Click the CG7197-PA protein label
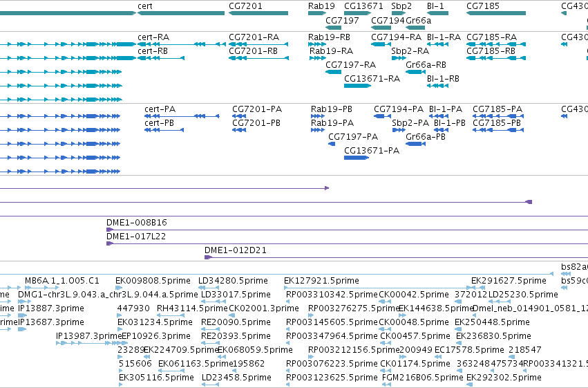This screenshot has width=588, height=388. tap(353, 137)
